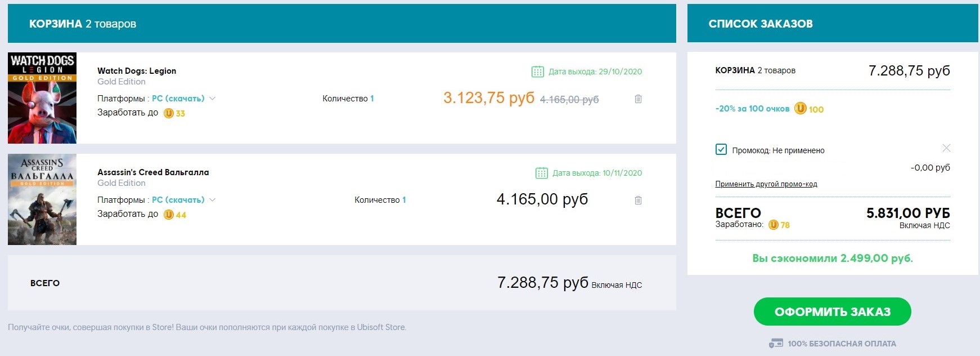The image size is (980, 356).
Task: Change the Assassin's Creed Вальгалла quantity
Action: click(x=404, y=200)
